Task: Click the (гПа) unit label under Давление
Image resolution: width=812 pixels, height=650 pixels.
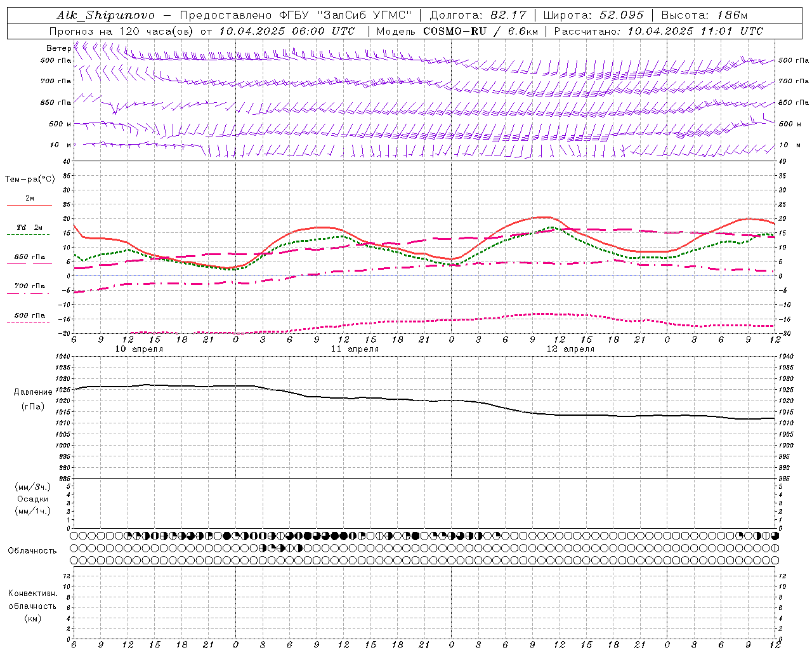Action: tap(33, 406)
